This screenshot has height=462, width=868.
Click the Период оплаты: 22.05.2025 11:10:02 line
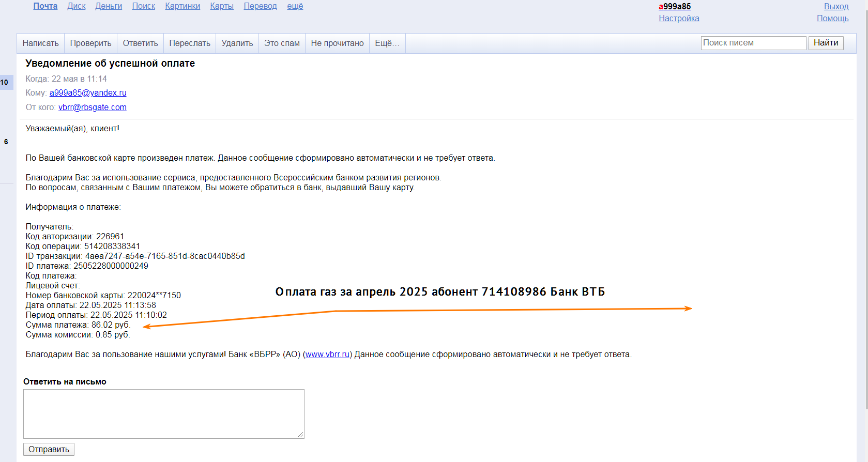coord(96,315)
